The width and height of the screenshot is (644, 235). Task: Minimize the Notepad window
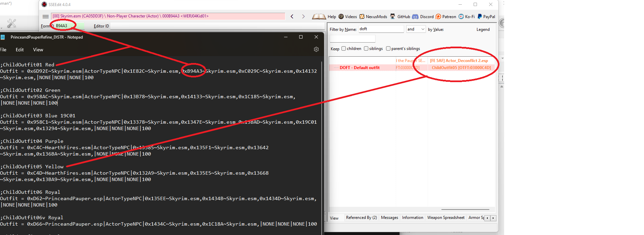(286, 37)
